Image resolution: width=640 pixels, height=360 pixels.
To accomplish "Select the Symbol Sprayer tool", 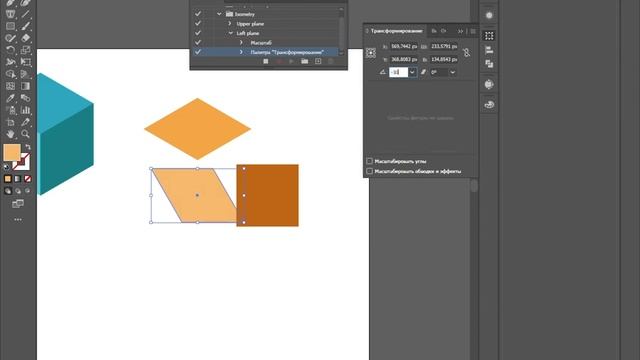I will [x=11, y=110].
